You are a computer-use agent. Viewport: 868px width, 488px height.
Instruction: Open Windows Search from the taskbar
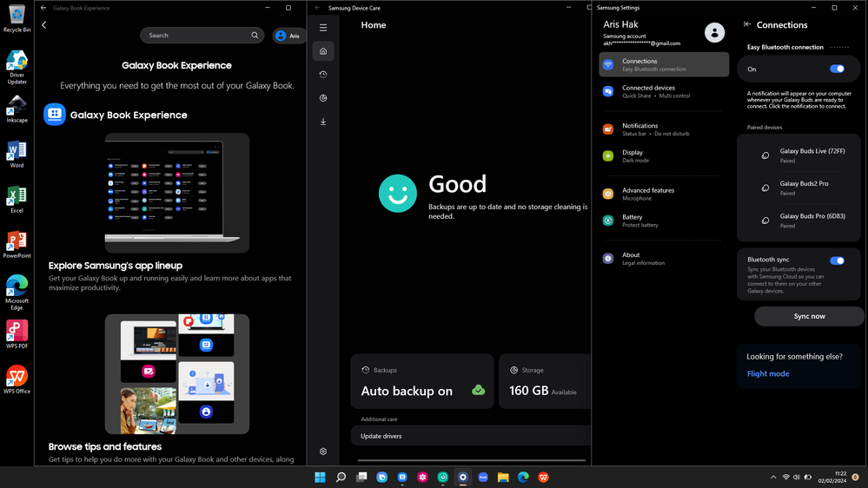pyautogui.click(x=341, y=477)
